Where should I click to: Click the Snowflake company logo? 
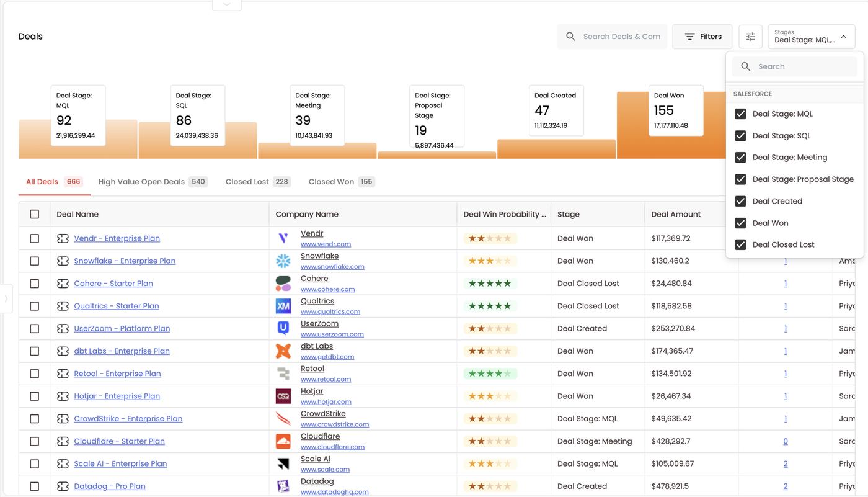(283, 261)
